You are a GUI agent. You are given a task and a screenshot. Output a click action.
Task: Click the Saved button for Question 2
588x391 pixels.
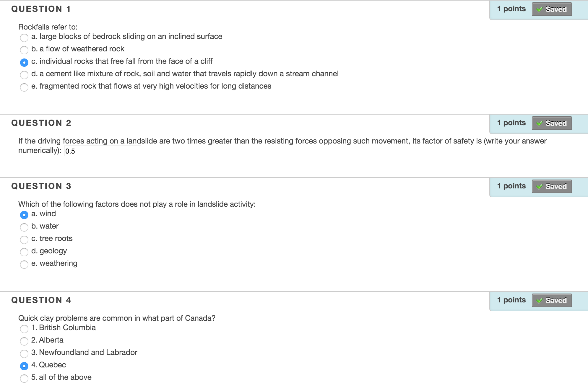coord(552,123)
